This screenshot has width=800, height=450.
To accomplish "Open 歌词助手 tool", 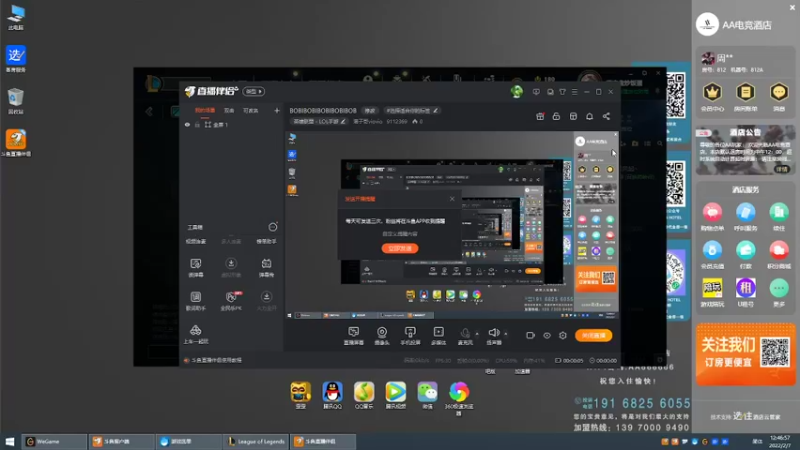I will pyautogui.click(x=195, y=301).
